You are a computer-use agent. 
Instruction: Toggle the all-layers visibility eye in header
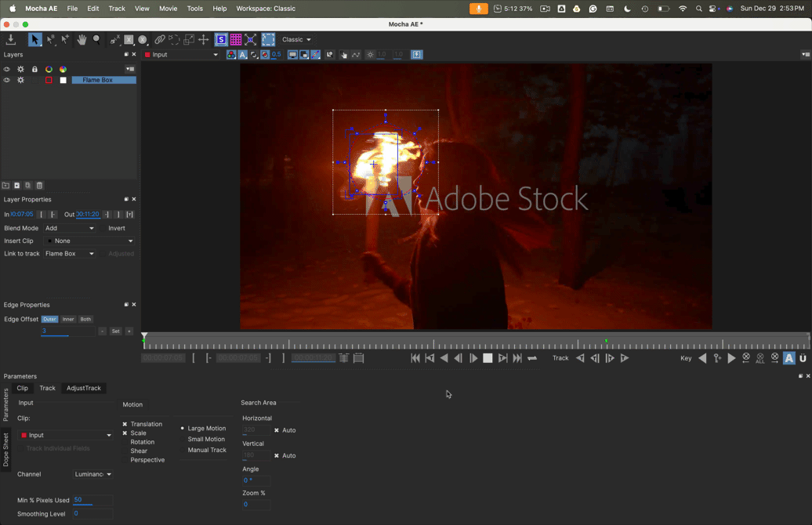coord(7,69)
